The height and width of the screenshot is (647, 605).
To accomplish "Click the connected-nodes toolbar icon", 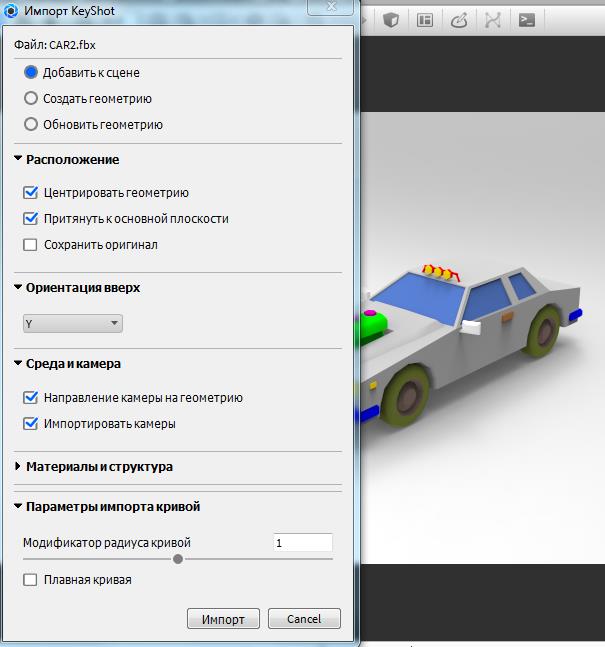I will [x=493, y=19].
